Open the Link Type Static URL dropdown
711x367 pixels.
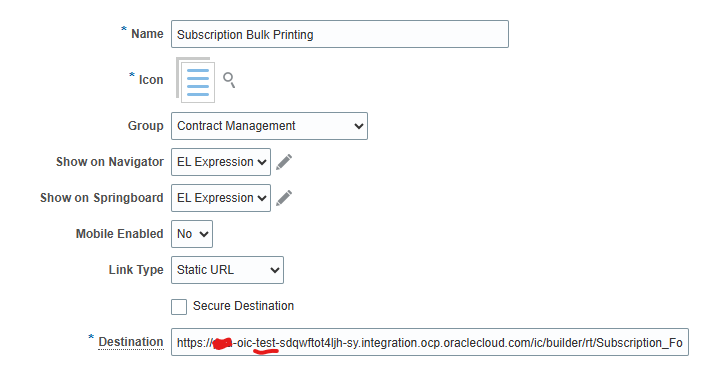(x=227, y=270)
